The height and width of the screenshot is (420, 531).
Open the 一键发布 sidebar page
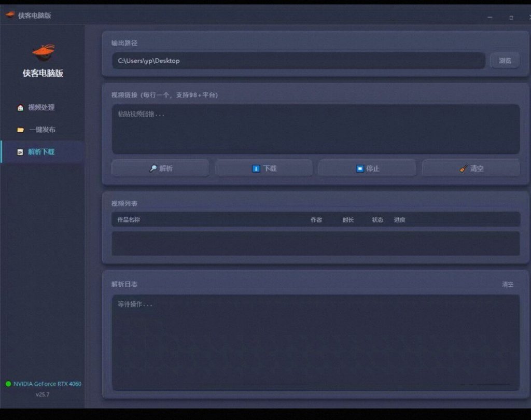pyautogui.click(x=43, y=130)
